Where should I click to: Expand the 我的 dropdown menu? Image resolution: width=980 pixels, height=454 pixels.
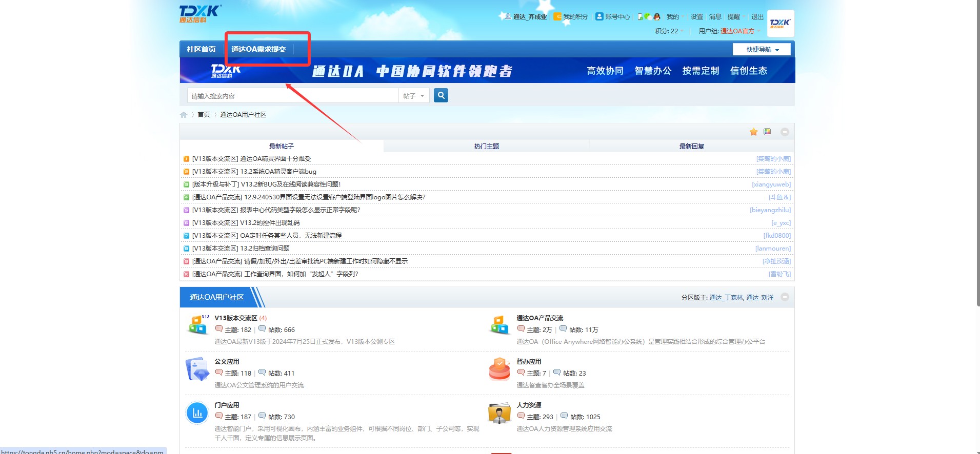pyautogui.click(x=675, y=17)
